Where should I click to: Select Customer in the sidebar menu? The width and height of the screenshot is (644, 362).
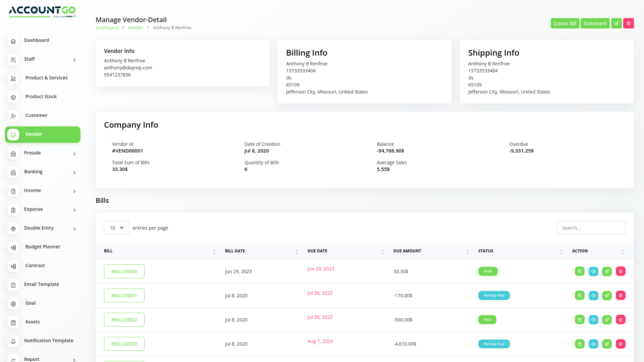point(36,115)
